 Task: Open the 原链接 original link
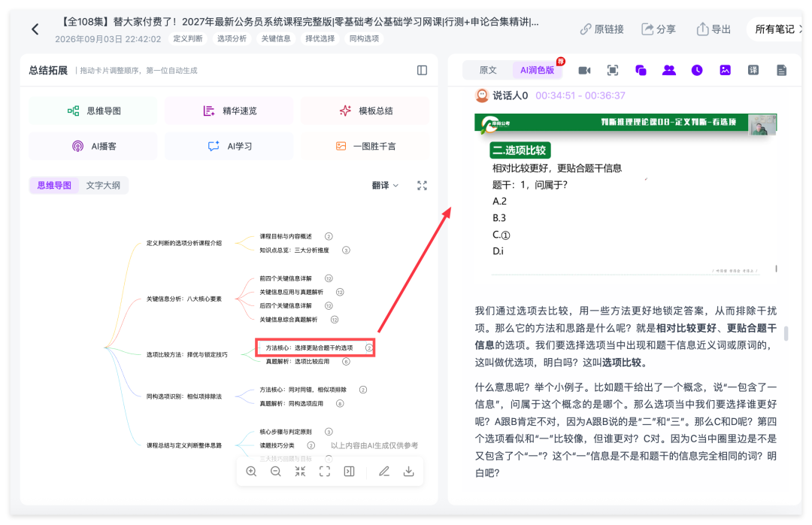[x=601, y=29]
